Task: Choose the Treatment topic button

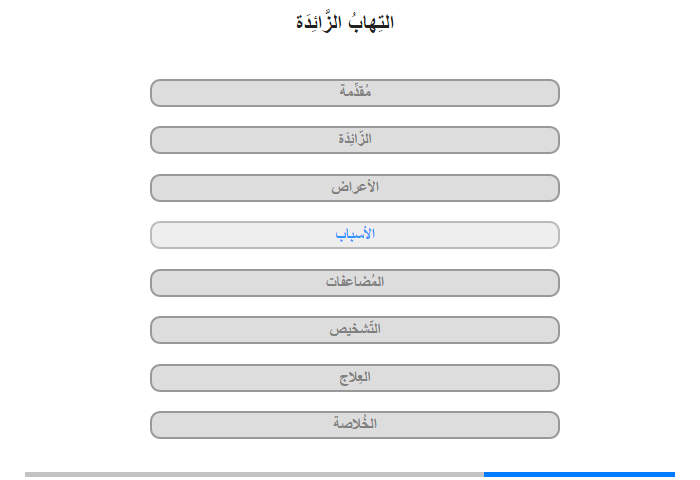Action: pyautogui.click(x=355, y=378)
